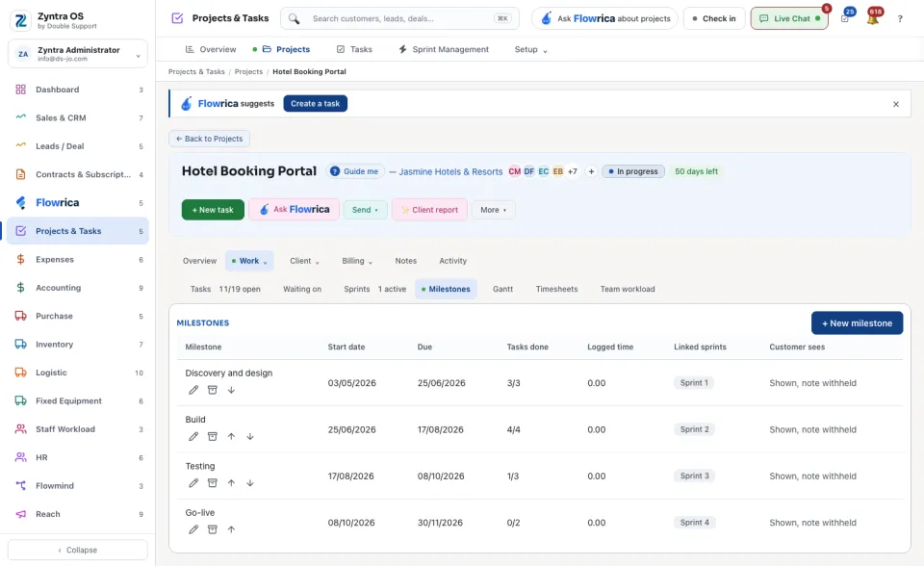Viewport: 924px width, 566px height.
Task: Open the Waiting on sub-tab
Action: [x=301, y=289]
